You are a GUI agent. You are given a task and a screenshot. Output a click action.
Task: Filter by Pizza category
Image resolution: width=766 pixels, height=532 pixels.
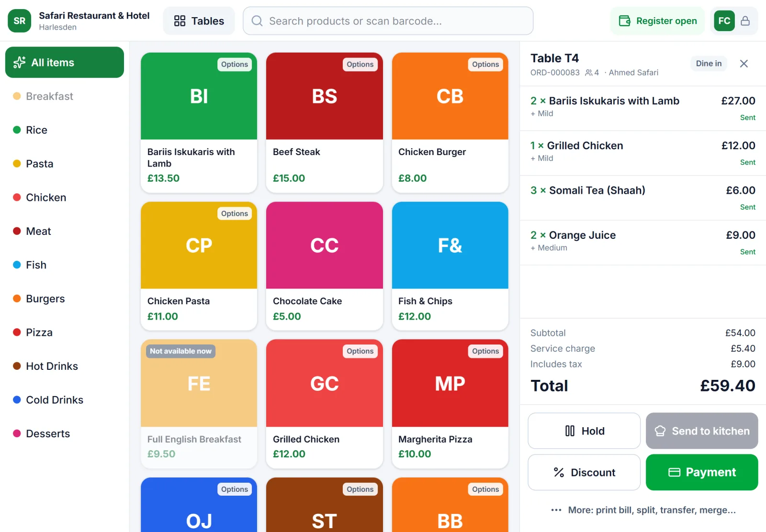pos(65,332)
